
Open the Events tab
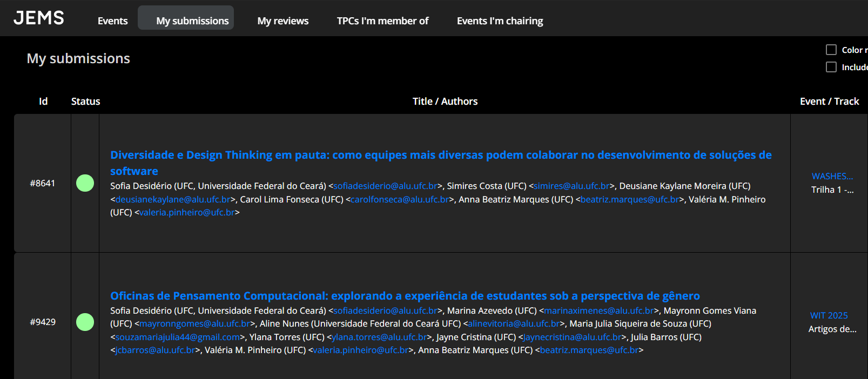coord(112,21)
